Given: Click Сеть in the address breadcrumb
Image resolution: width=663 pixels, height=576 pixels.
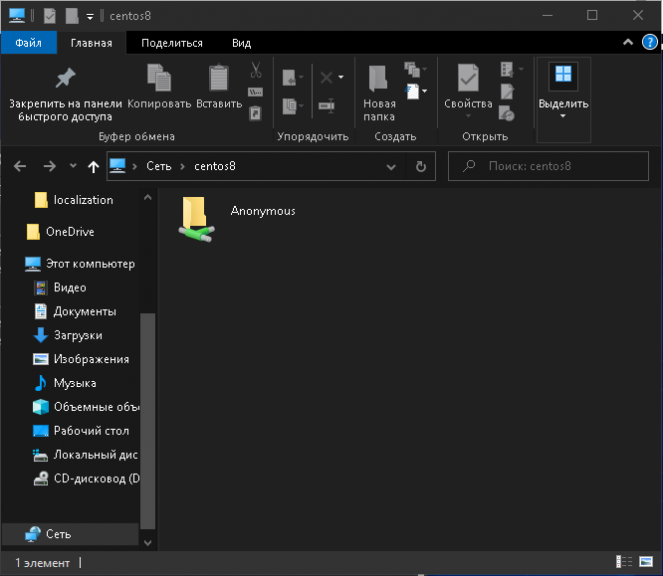Looking at the screenshot, I should 159,166.
